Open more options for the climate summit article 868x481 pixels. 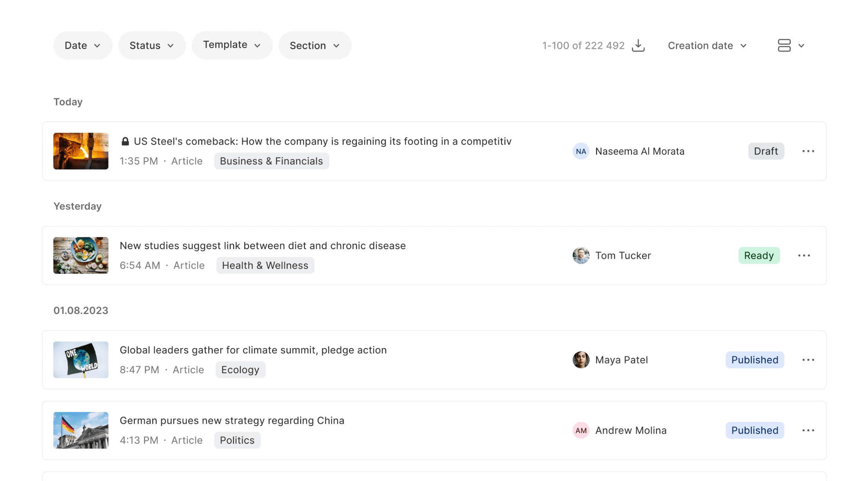click(808, 360)
